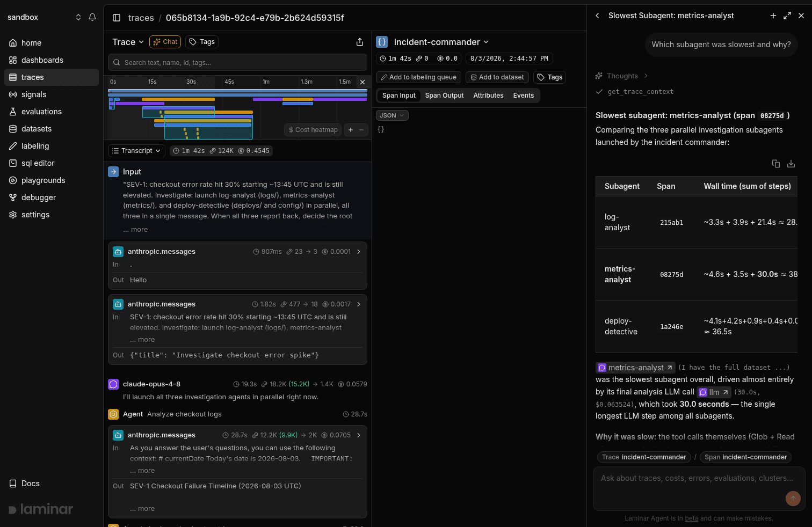Open Tags button in span panel
Viewport: 812px width, 527px height.
click(549, 77)
